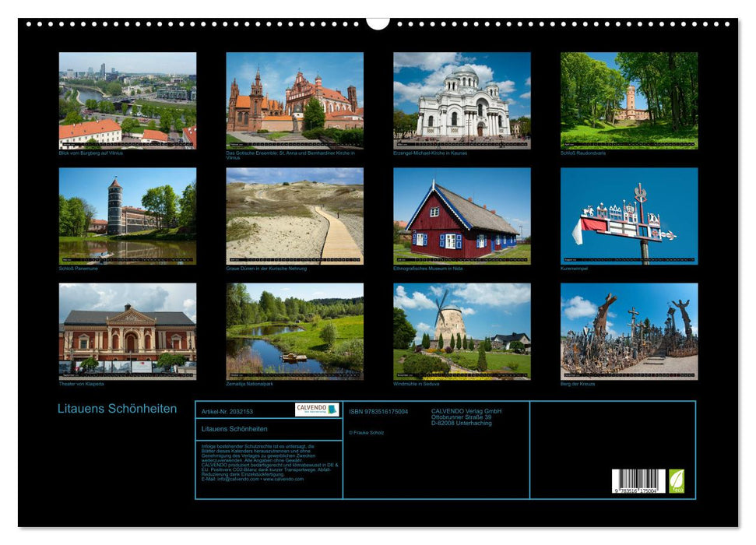The image size is (756, 545).
Task: Open the Erzengel-Michael-Kirche in Kaunas photo
Action: 462,100
